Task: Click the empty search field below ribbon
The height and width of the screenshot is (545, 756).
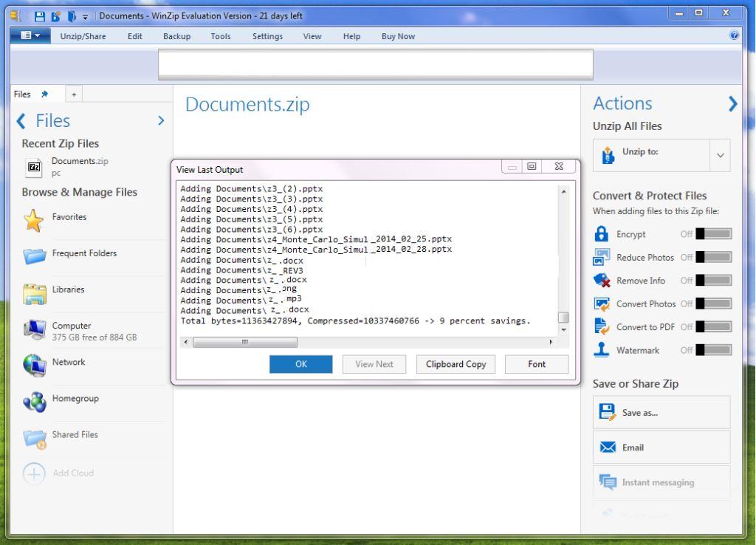Action: tap(376, 64)
